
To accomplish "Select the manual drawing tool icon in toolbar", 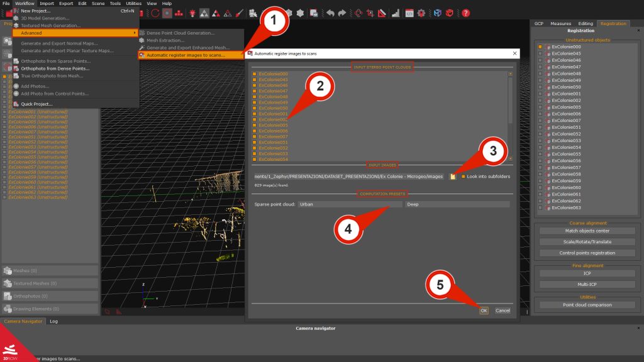I will coord(240,12).
